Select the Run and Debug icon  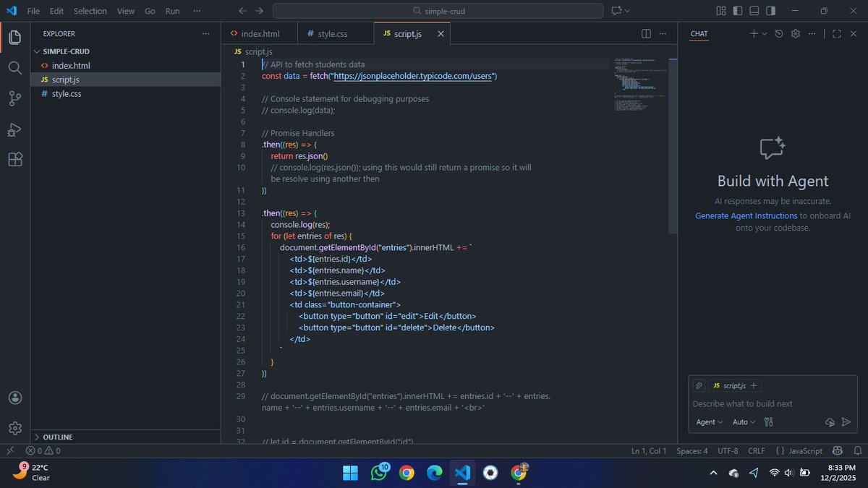14,130
